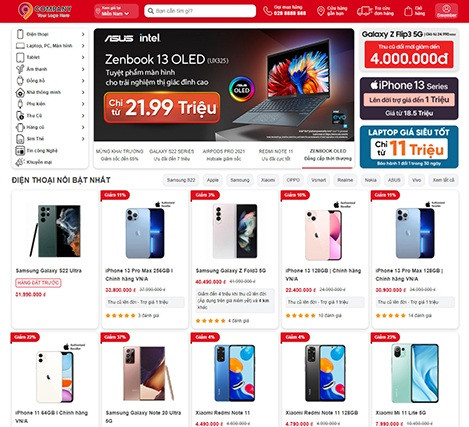Open the iPhone 13 Series promo banner
469x427 pixels.
pyautogui.click(x=409, y=99)
